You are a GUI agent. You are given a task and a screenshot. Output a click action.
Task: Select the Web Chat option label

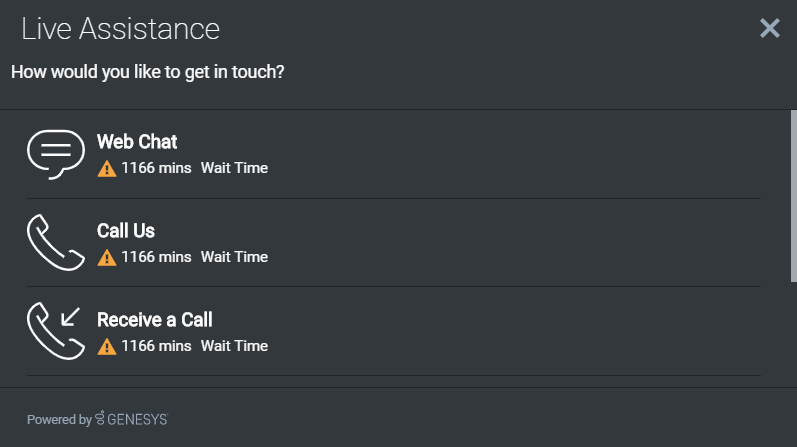137,142
